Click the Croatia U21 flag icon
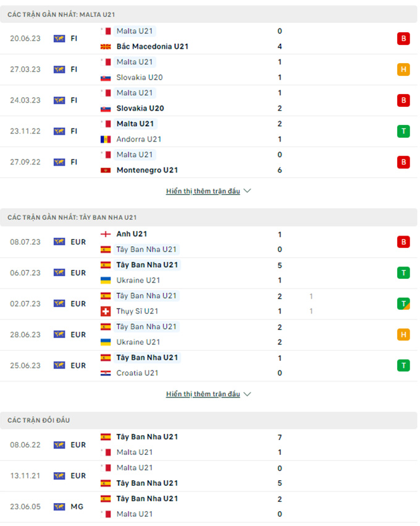This screenshot has width=420, height=526. tap(106, 373)
